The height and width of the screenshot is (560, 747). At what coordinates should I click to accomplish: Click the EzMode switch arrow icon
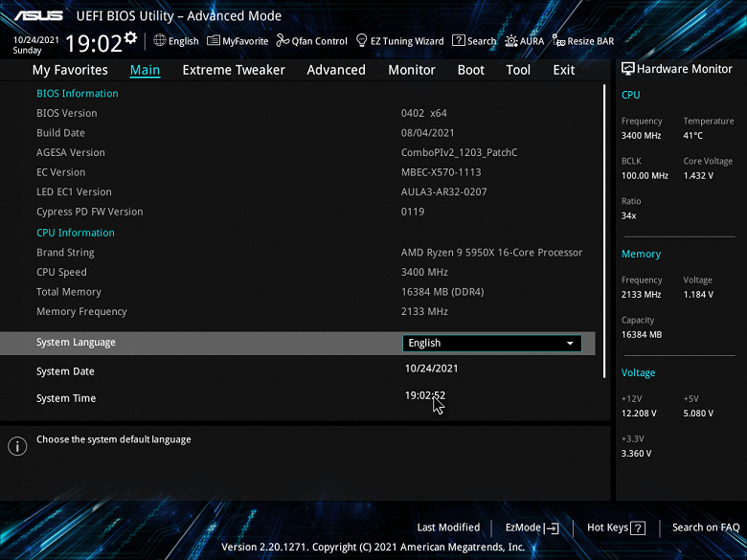pyautogui.click(x=552, y=527)
